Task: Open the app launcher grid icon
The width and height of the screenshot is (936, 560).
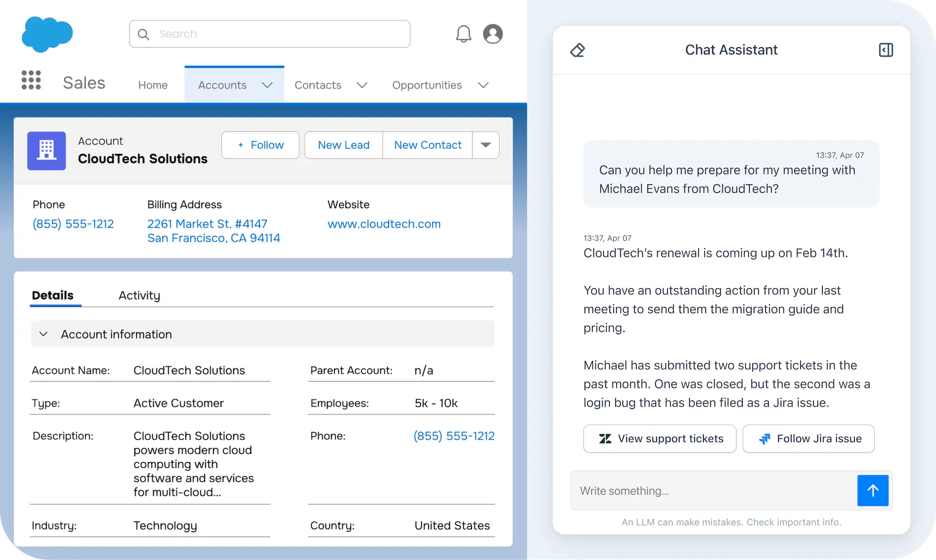Action: coord(31,80)
